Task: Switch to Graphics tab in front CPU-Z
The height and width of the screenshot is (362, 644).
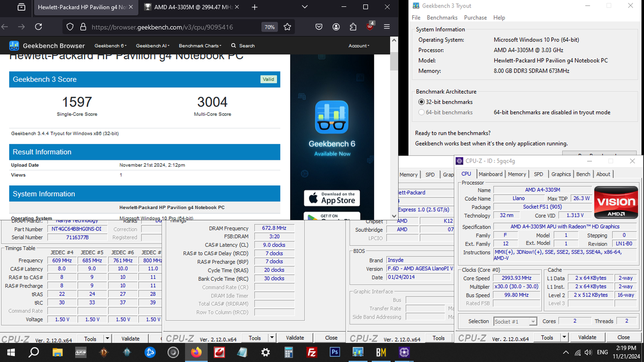Action: coord(561,174)
